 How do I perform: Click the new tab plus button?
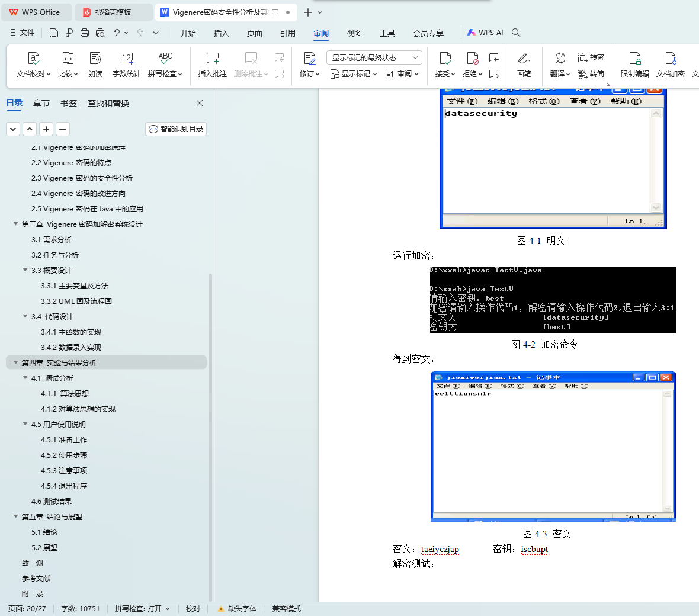(307, 12)
